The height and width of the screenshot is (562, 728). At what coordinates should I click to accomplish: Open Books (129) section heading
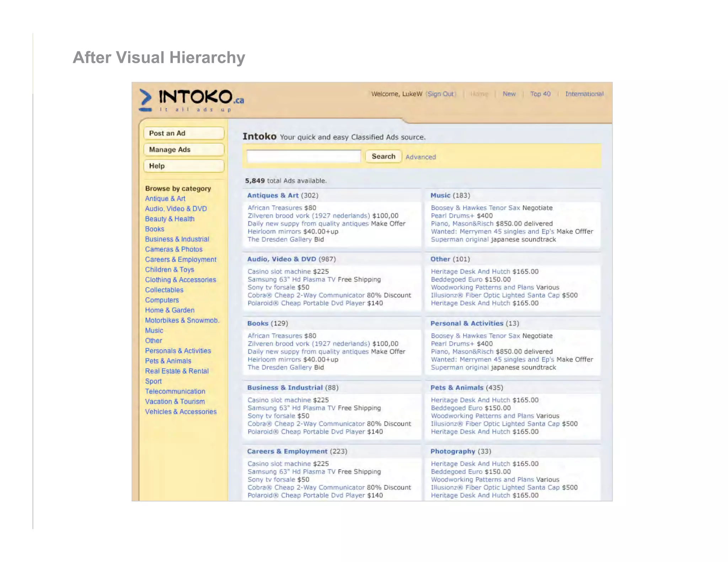(267, 323)
